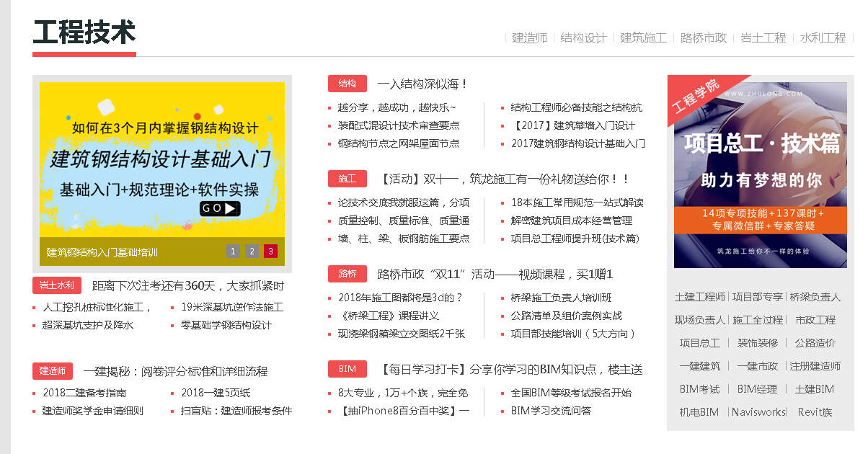868x454 pixels.
Task: Open link 2018年施工图都将是3d的？
Action: point(400,298)
